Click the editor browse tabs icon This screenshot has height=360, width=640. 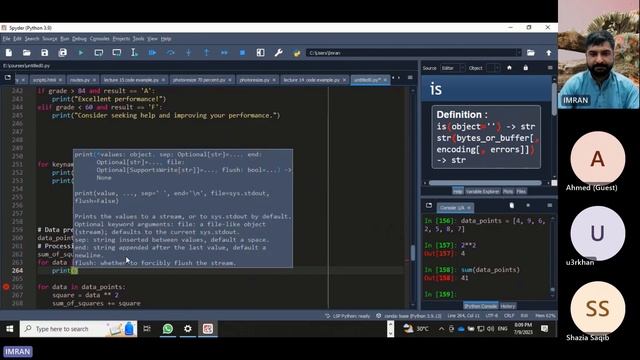click(8, 78)
